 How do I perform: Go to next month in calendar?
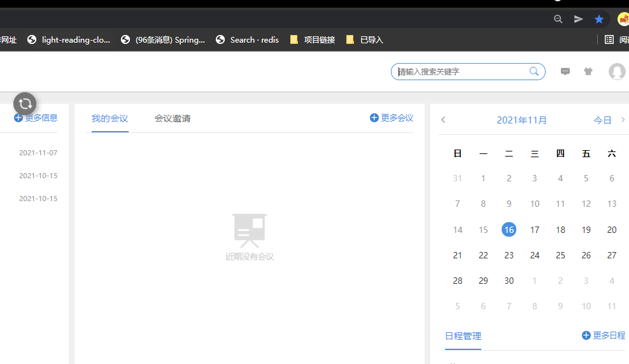pos(623,120)
